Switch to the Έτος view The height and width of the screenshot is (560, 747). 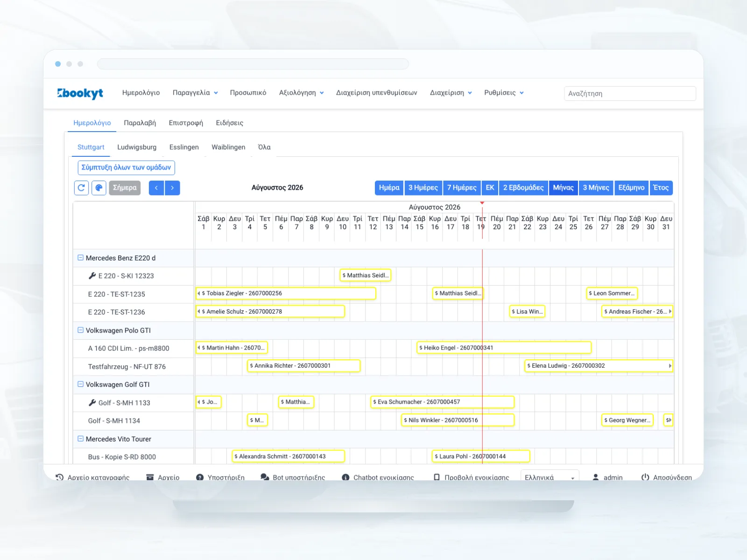(661, 188)
